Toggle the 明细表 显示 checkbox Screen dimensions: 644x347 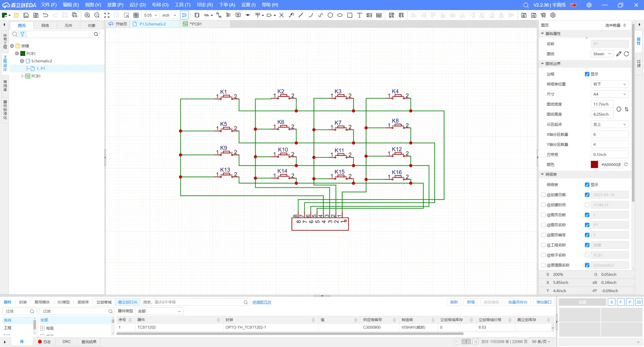coord(587,185)
